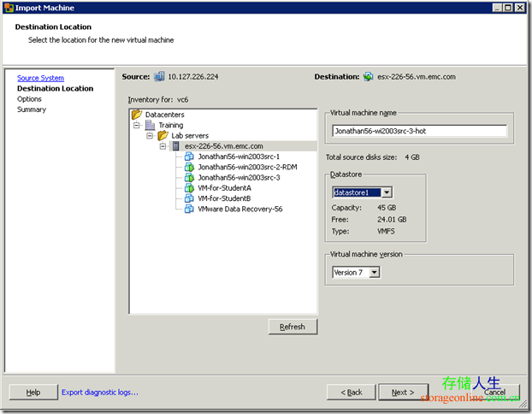Click the 24.01 GB free space value

click(x=392, y=220)
